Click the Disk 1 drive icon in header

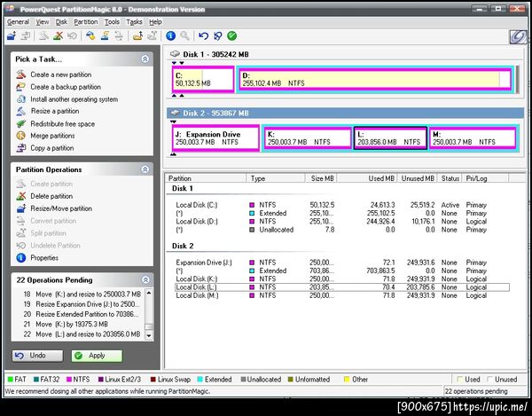175,54
